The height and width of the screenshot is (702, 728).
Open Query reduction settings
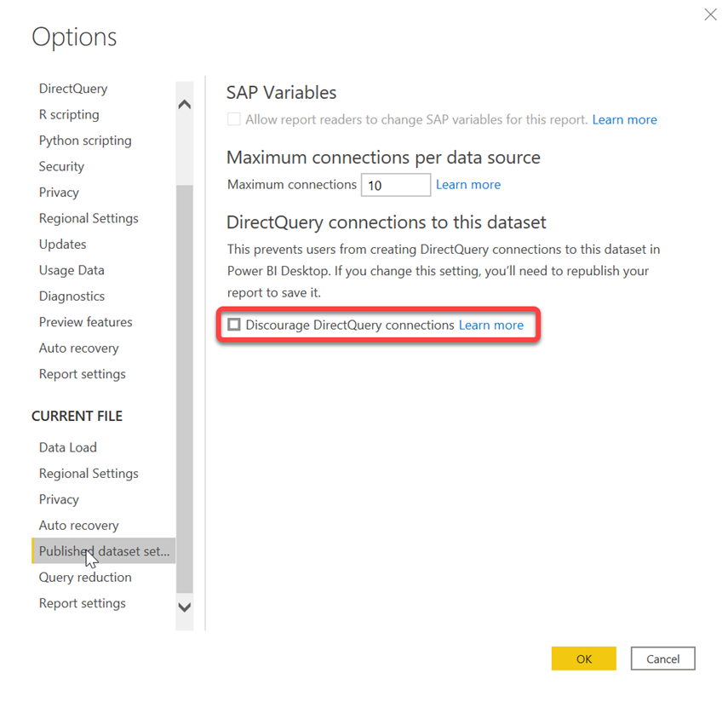(x=85, y=578)
